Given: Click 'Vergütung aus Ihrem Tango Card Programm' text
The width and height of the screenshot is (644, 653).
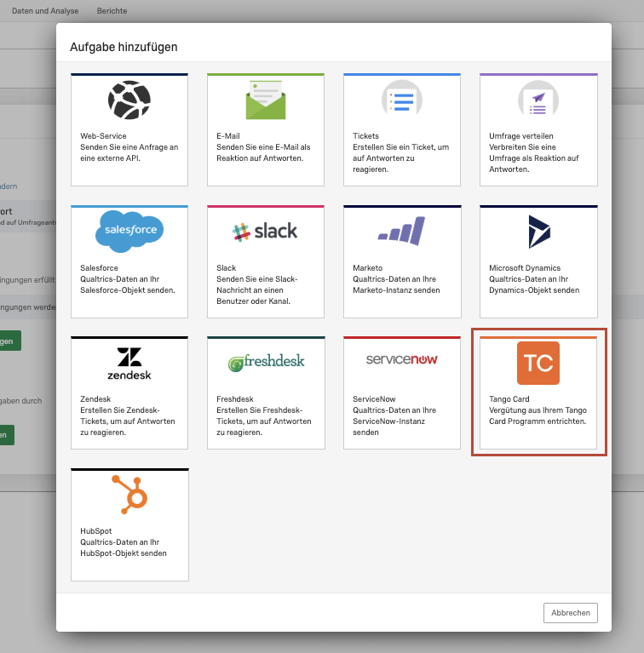Looking at the screenshot, I should pyautogui.click(x=538, y=415).
